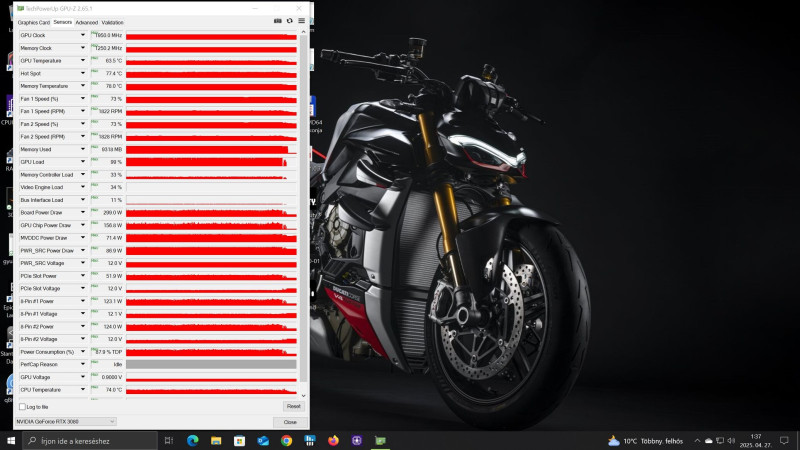This screenshot has width=800, height=450.
Task: Click the gray PerfCap Reason bar
Action: coord(211,364)
